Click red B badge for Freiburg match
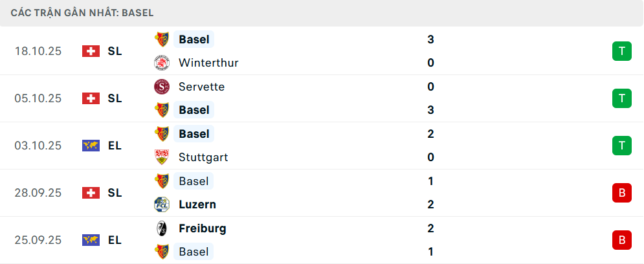The width and height of the screenshot is (644, 264). click(621, 240)
